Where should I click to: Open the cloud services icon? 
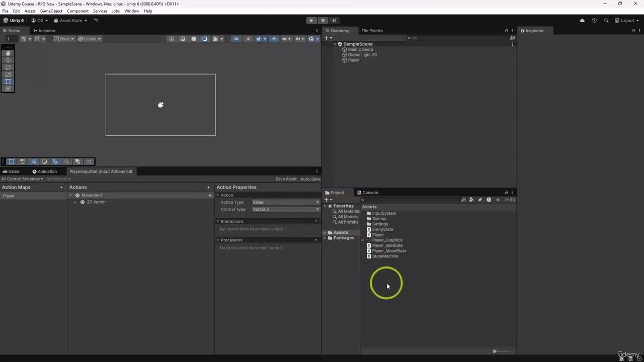click(582, 21)
